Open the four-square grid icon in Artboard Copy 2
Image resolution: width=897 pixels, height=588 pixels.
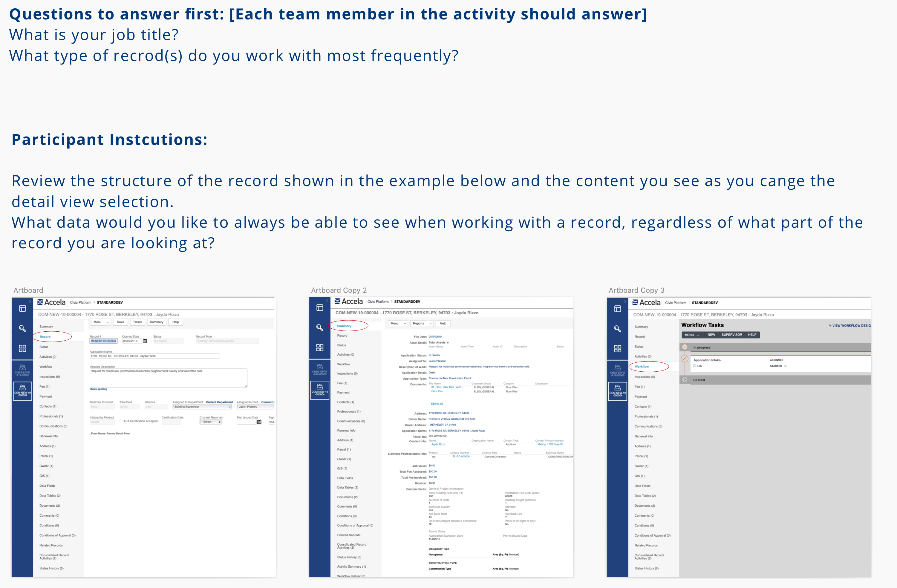click(320, 347)
